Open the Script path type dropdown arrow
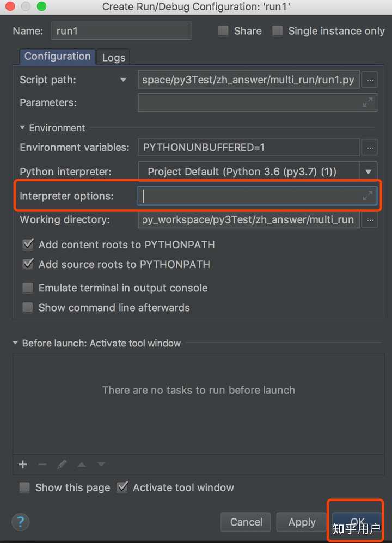 124,80
